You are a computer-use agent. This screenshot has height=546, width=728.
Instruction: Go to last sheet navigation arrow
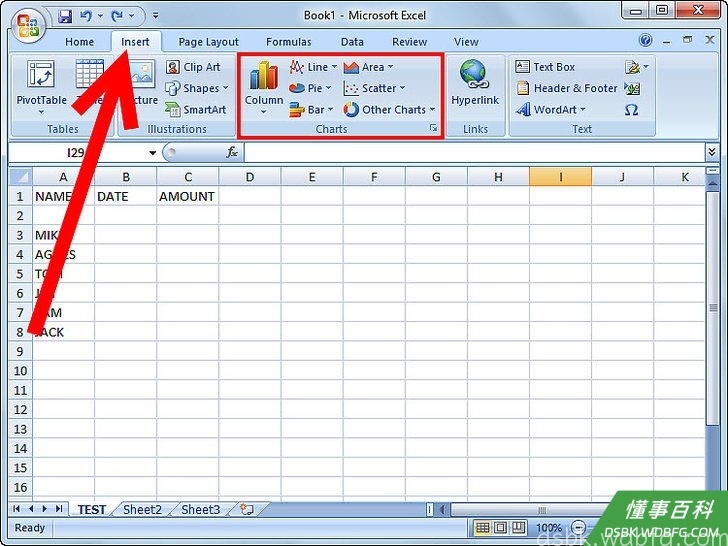click(59, 509)
